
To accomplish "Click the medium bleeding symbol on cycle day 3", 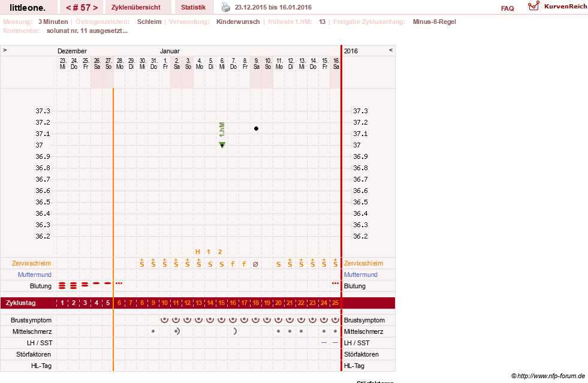I will [85, 285].
